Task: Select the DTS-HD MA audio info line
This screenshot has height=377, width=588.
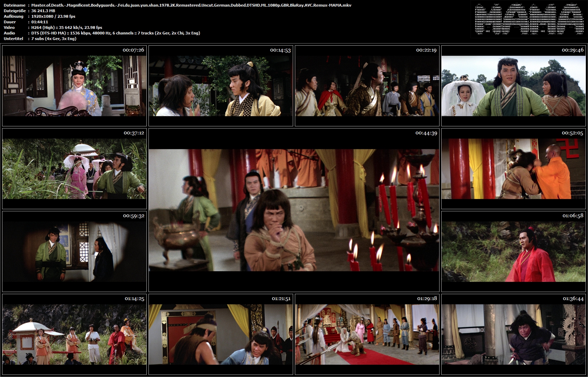Action: pyautogui.click(x=116, y=33)
